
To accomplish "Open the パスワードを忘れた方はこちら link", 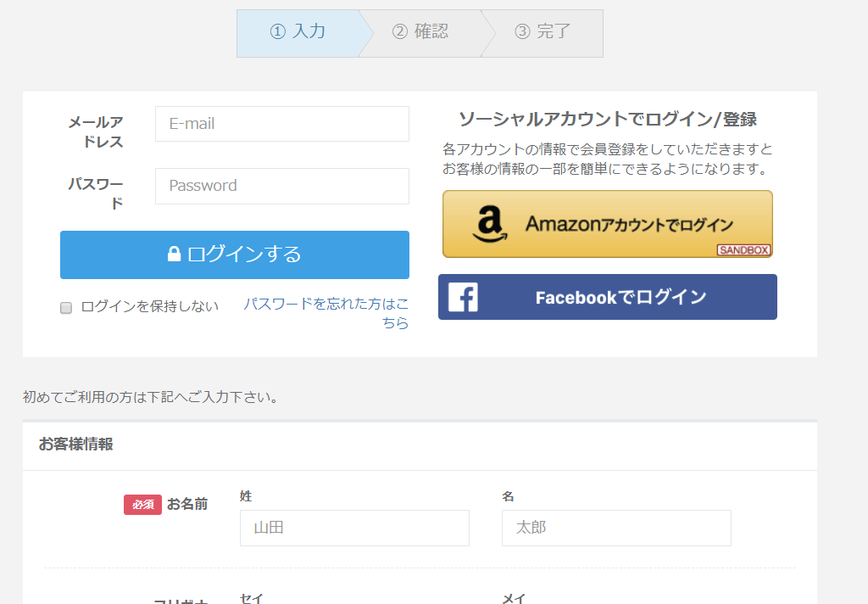I will [x=326, y=313].
